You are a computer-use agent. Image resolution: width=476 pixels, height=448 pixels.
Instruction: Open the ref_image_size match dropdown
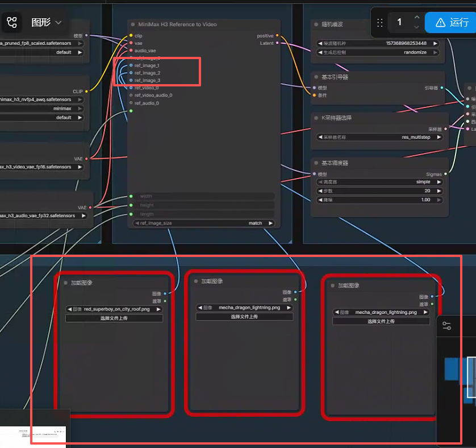tap(203, 223)
